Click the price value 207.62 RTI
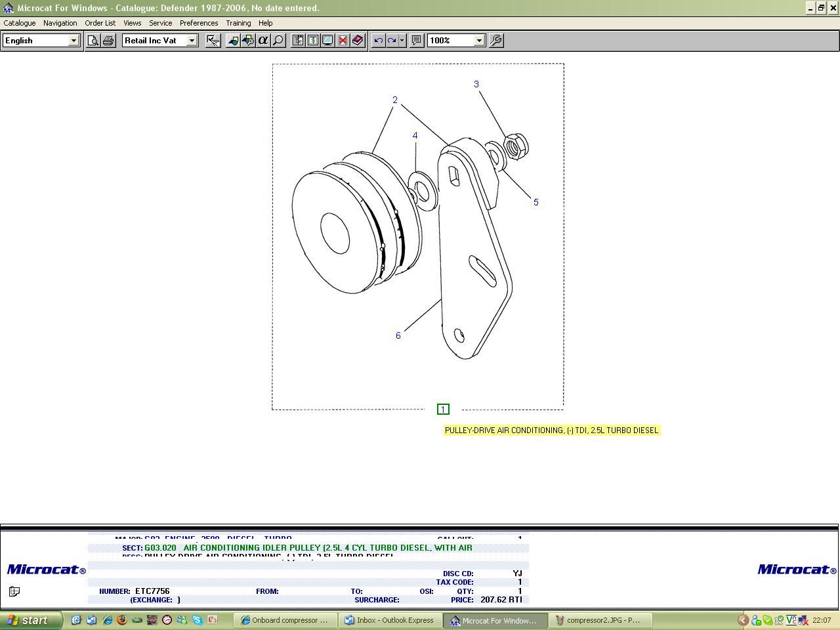Screen dimensions: 840x630 [x=501, y=600]
